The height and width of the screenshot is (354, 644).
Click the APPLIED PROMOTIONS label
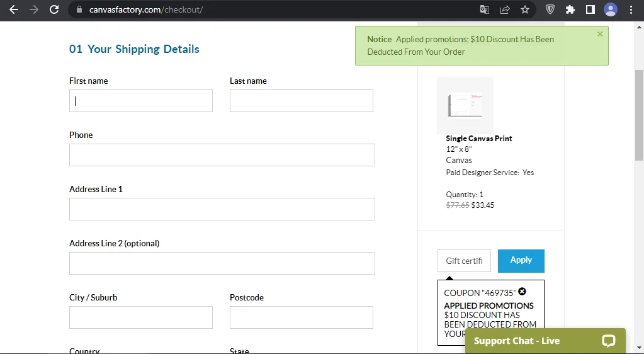489,306
